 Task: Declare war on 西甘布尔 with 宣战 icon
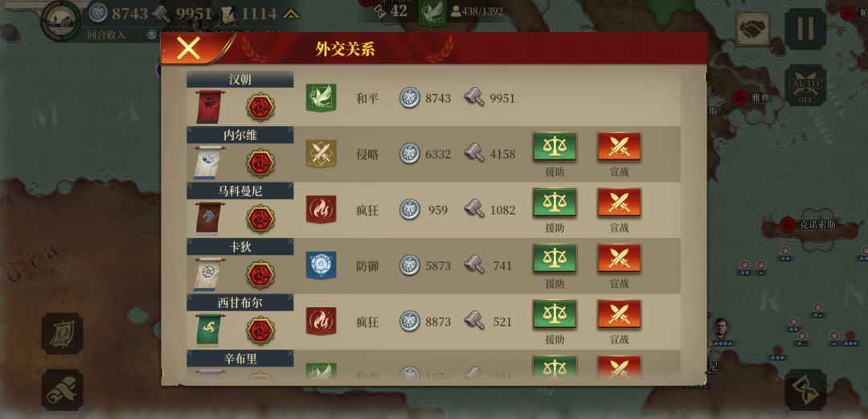click(x=619, y=315)
